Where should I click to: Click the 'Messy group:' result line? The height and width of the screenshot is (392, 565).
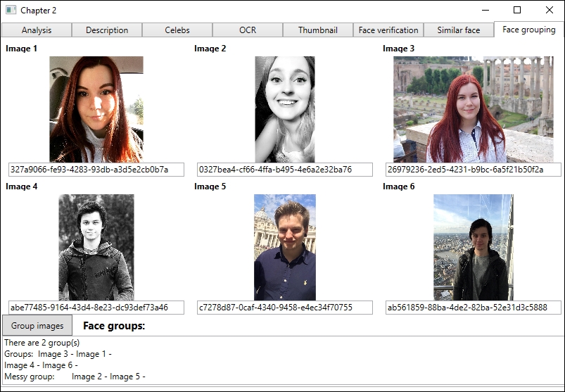[x=75, y=377]
